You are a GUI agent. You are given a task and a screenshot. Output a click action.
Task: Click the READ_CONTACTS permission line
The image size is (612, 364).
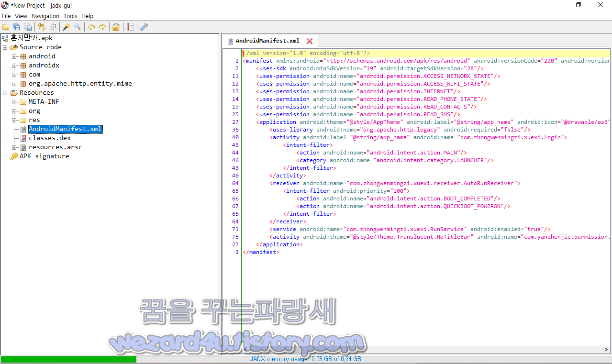pyautogui.click(x=367, y=107)
